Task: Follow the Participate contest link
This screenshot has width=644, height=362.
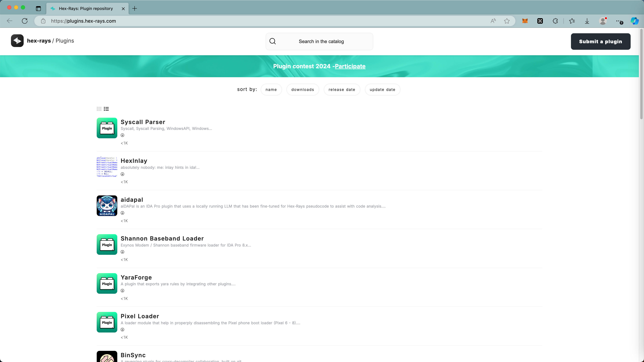Action: [350, 66]
